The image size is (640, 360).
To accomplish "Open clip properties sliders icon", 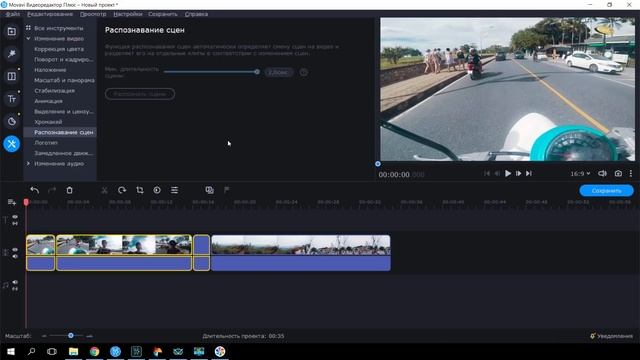I will click(174, 190).
